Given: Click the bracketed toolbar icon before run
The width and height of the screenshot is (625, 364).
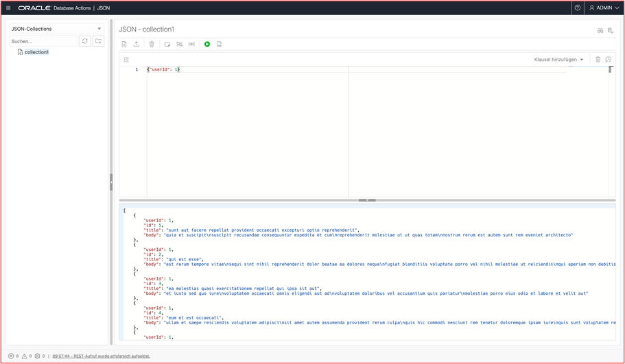Looking at the screenshot, I should [x=191, y=44].
